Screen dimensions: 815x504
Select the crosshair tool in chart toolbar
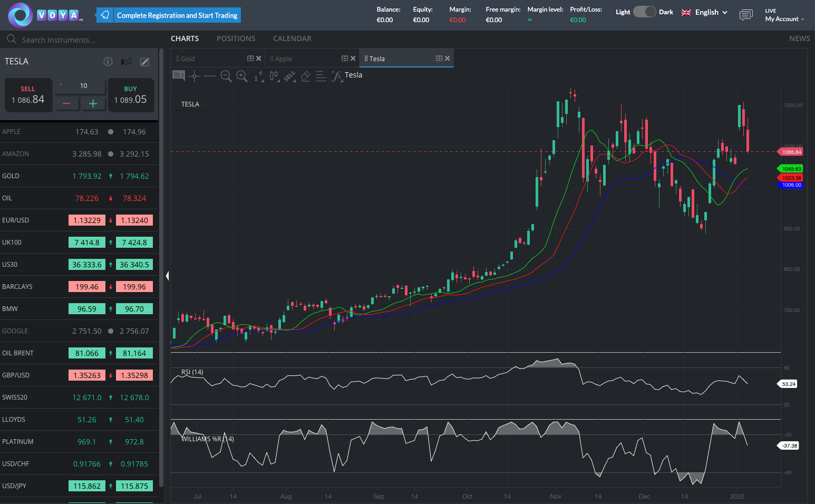click(195, 76)
